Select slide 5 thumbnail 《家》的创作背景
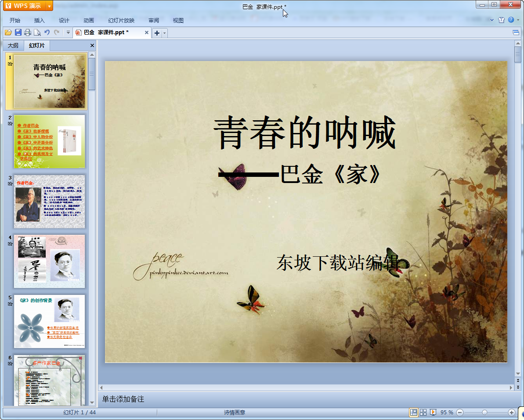524x420 pixels. pos(50,322)
